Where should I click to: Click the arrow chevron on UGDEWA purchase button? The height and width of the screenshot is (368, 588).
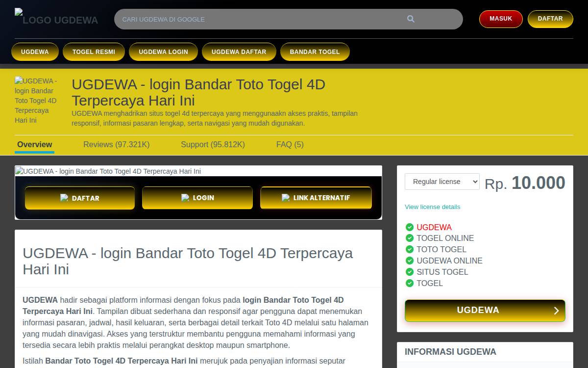556,311
